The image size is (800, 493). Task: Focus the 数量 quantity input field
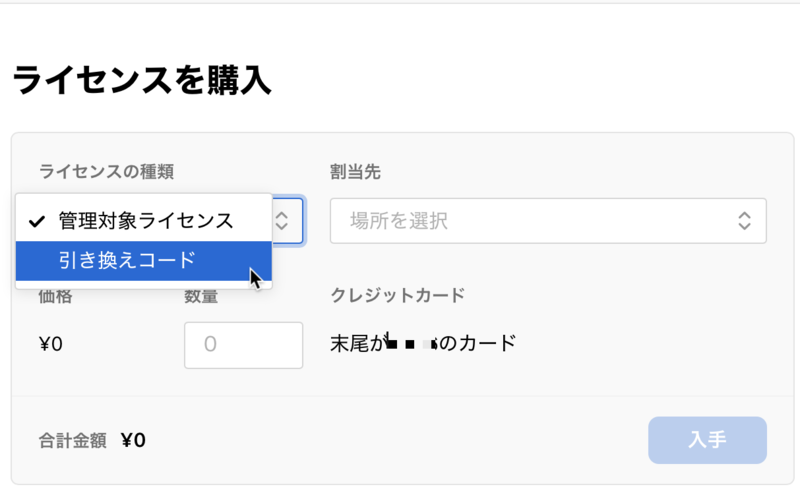(243, 345)
